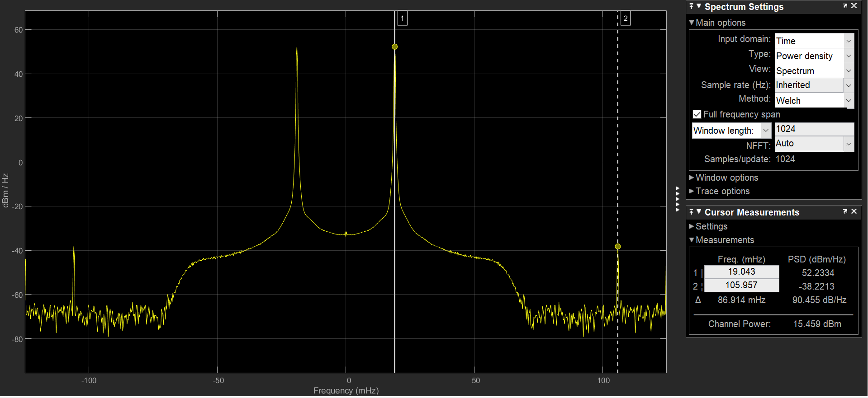Close the Spectrum Settings panel
This screenshot has height=398, width=868.
854,6
